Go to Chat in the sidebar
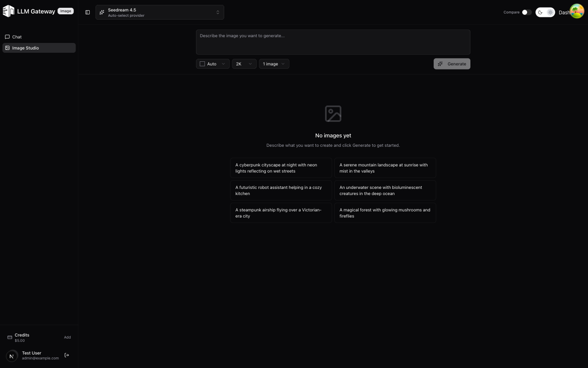This screenshot has width=588, height=368. pyautogui.click(x=17, y=37)
